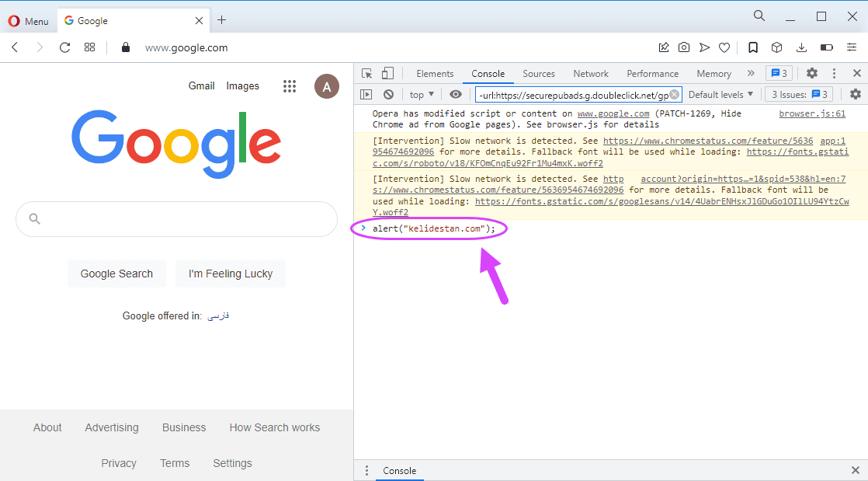This screenshot has height=481, width=868.
Task: Click the I'm Feeling Lucky button
Action: 231,274
